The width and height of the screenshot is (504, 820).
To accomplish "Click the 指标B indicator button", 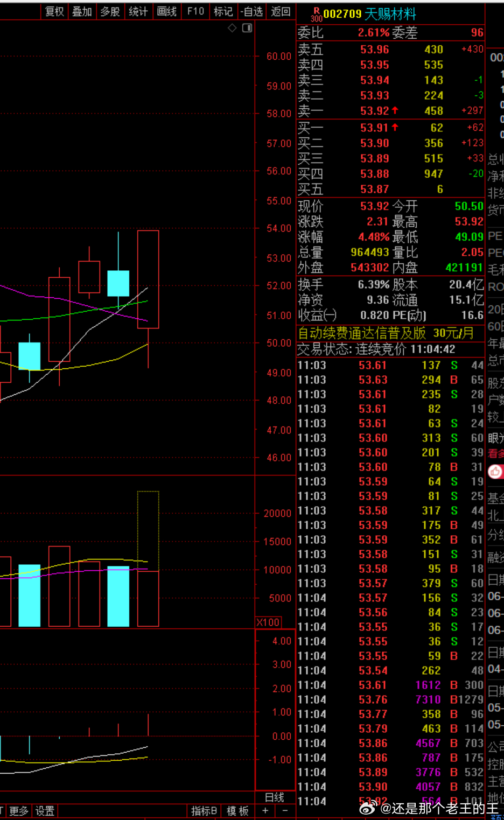I will coord(204,811).
